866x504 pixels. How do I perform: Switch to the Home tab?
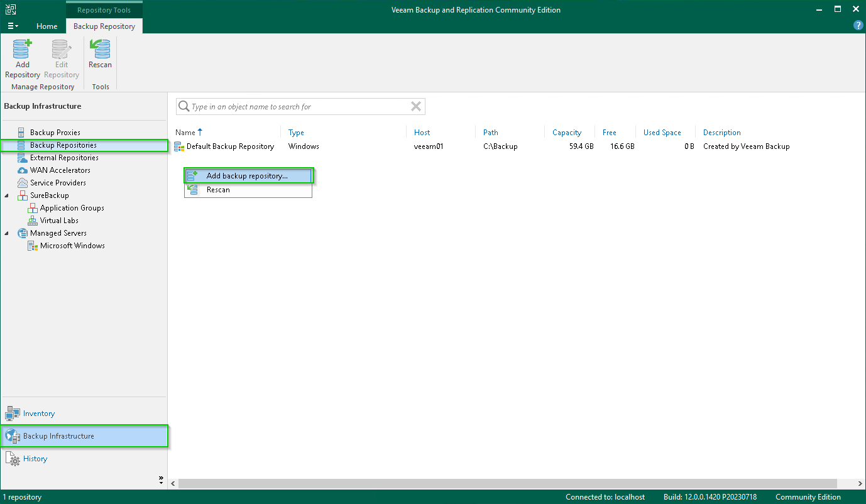coord(47,26)
